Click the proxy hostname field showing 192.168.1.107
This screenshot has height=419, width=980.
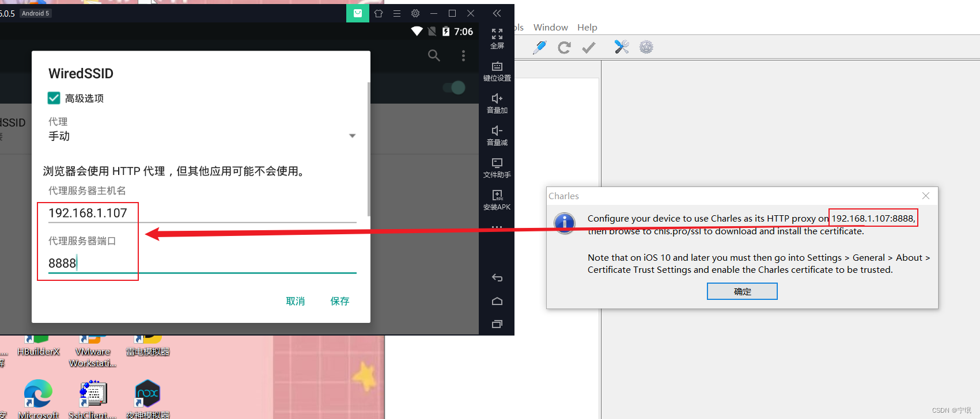[x=202, y=213]
